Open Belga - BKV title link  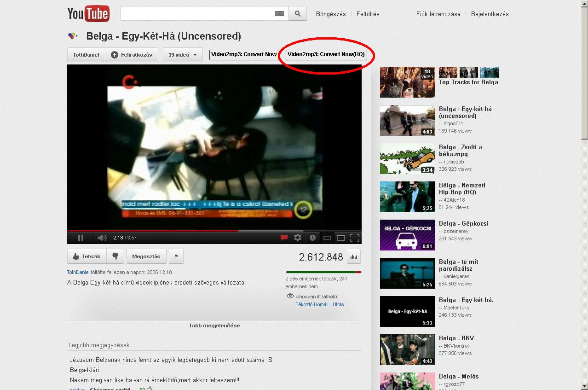(x=456, y=338)
